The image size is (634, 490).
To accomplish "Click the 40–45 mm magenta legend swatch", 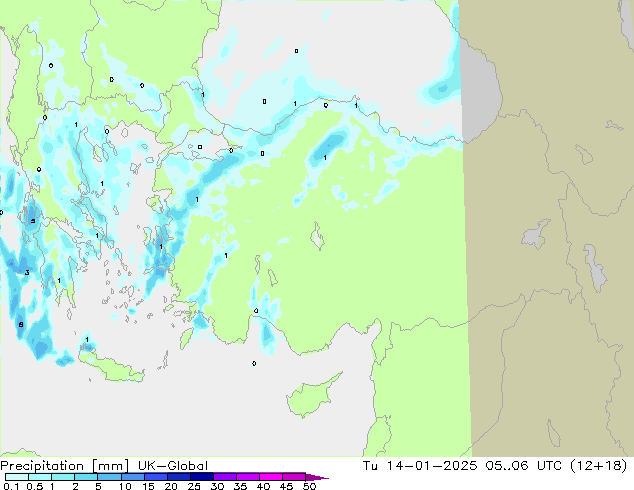I will coord(271,477).
